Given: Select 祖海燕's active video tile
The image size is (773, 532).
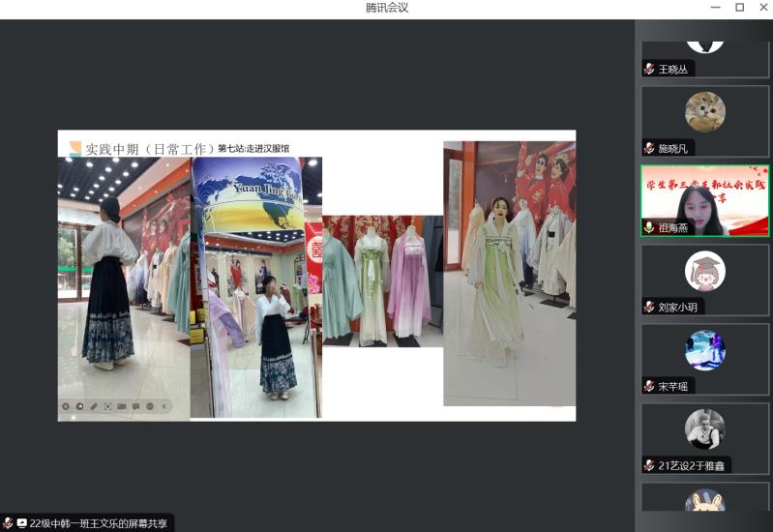Looking at the screenshot, I should click(704, 200).
